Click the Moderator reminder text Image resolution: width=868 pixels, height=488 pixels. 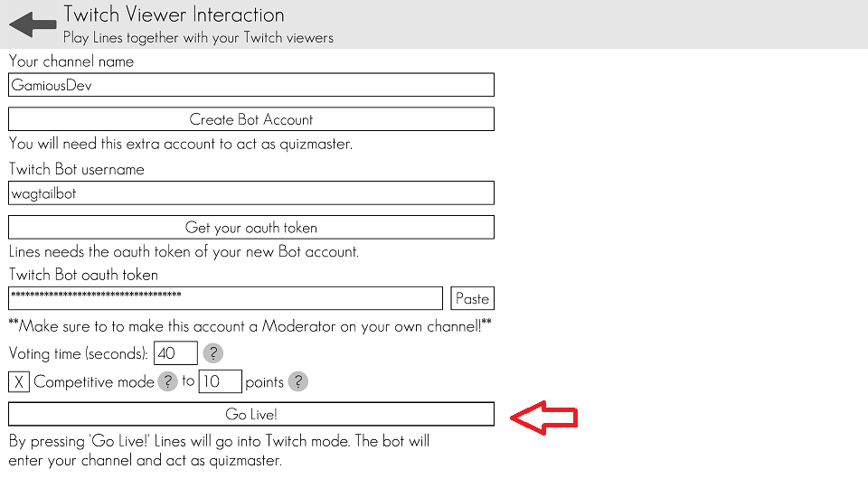pyautogui.click(x=250, y=326)
